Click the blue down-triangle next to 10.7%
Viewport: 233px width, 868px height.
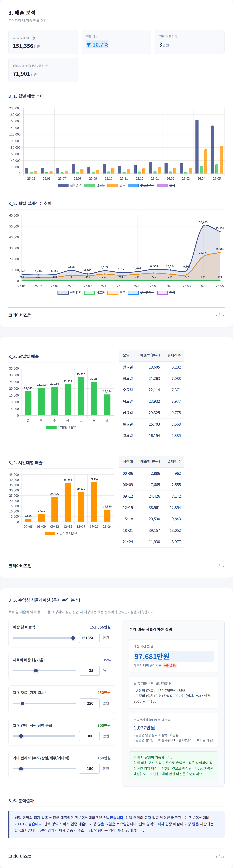(x=88, y=44)
